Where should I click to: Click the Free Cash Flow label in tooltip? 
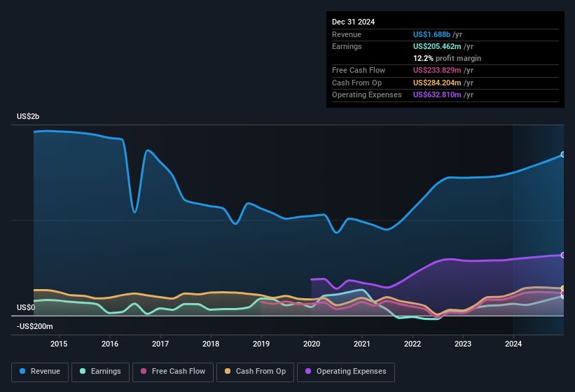[x=359, y=70]
